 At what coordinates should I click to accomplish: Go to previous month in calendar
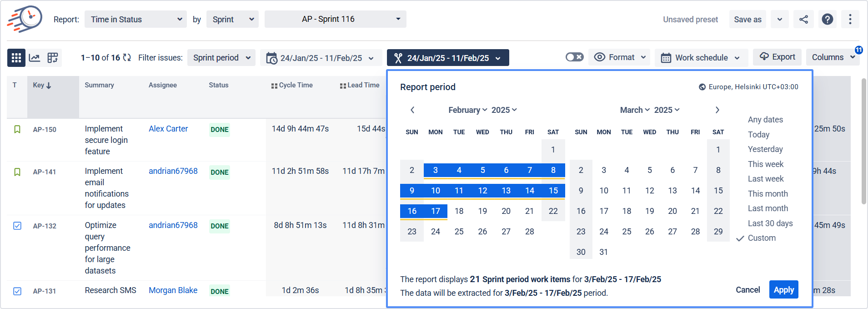412,110
